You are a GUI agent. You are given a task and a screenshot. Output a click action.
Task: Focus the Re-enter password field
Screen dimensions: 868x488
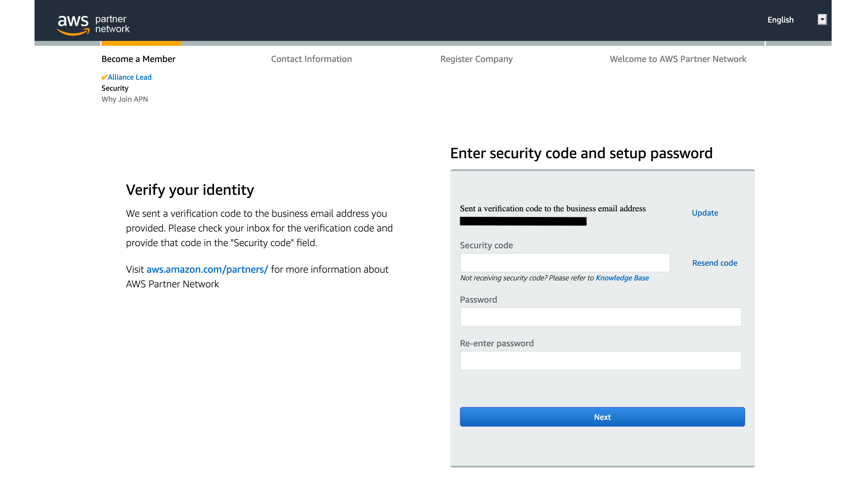pyautogui.click(x=601, y=361)
